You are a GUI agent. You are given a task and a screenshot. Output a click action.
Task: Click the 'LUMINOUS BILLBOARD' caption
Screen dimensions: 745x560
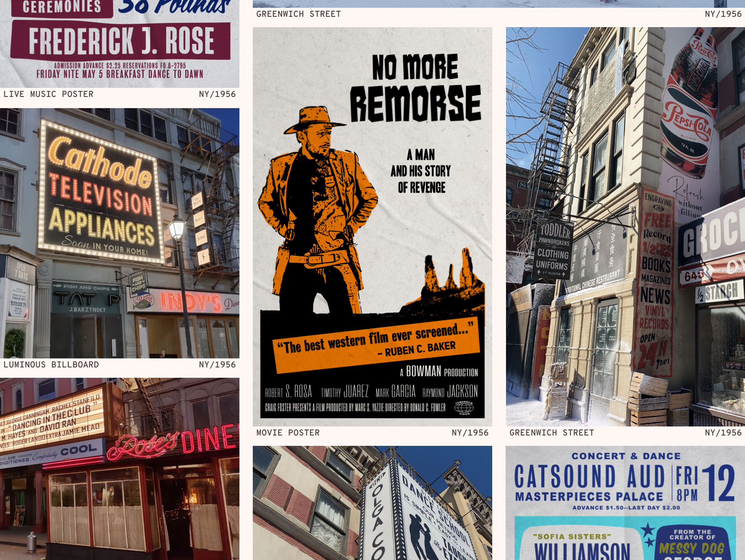tap(51, 365)
